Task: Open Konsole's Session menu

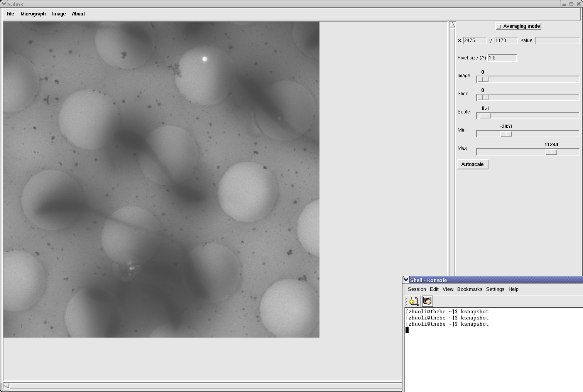Action: coord(417,289)
